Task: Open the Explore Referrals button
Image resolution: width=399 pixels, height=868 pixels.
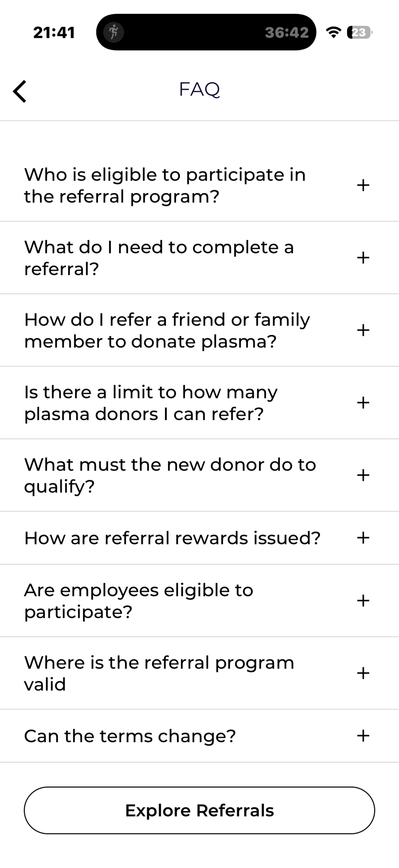Action: pyautogui.click(x=199, y=810)
